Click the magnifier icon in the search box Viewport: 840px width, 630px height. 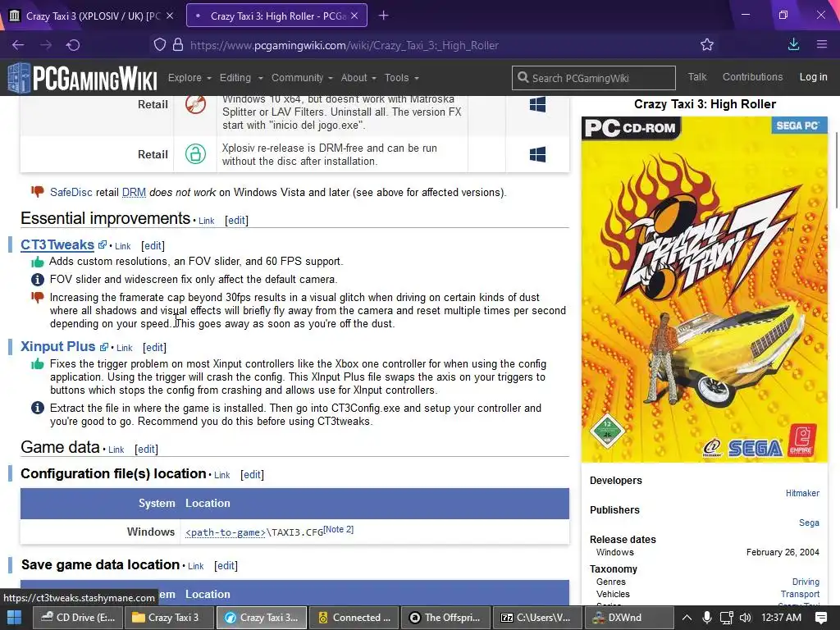(x=523, y=78)
